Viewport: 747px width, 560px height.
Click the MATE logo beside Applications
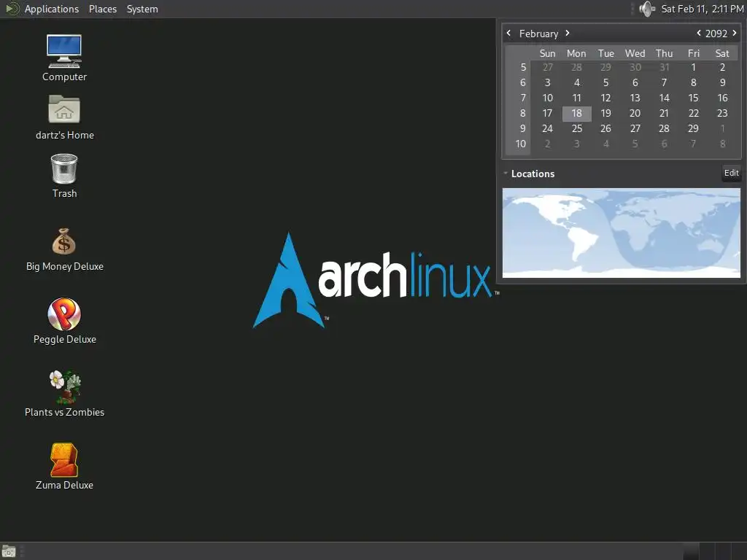12,9
